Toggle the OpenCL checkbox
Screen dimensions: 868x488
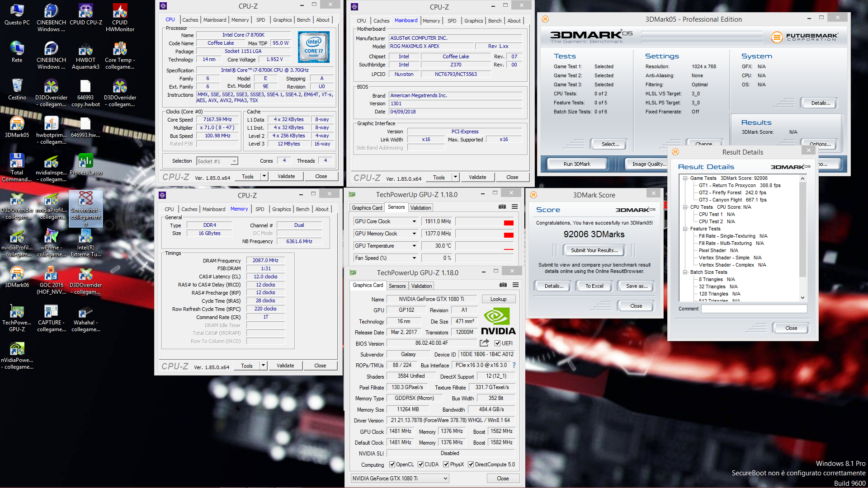click(x=392, y=465)
